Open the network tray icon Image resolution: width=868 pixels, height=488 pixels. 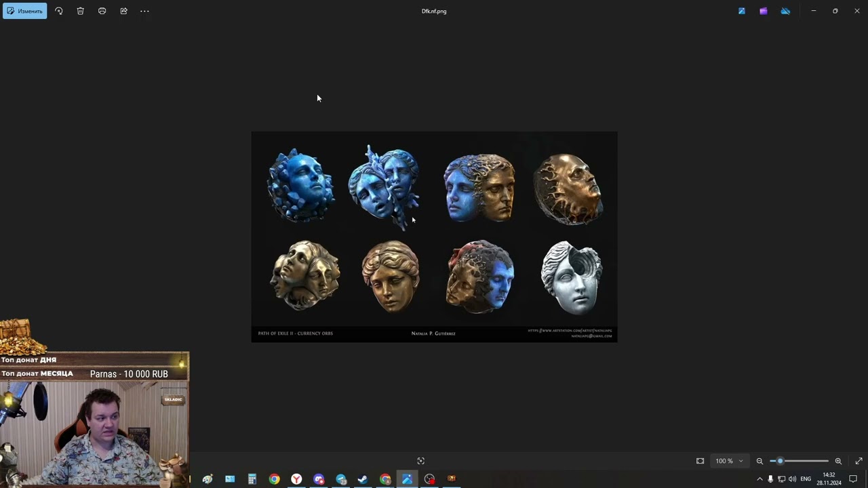(x=781, y=479)
